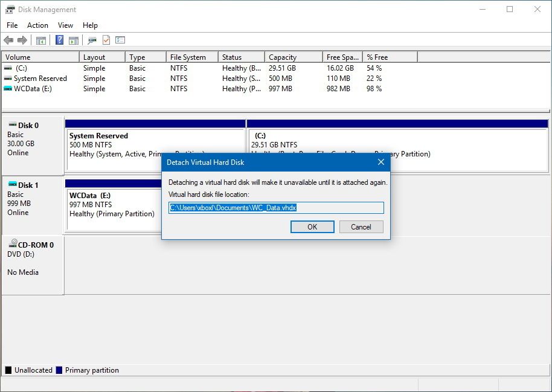Click the rightmost checklist toolbar icon
Image resolution: width=552 pixels, height=392 pixels.
click(119, 40)
